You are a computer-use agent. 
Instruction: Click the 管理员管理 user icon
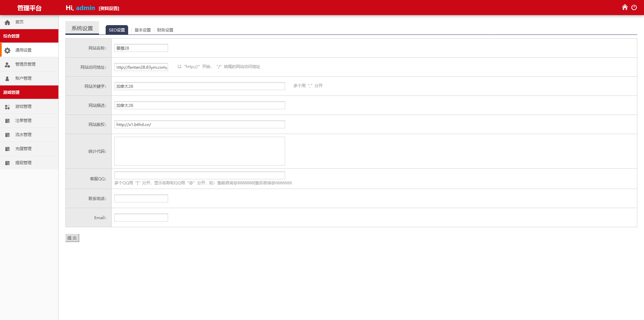(x=7, y=64)
